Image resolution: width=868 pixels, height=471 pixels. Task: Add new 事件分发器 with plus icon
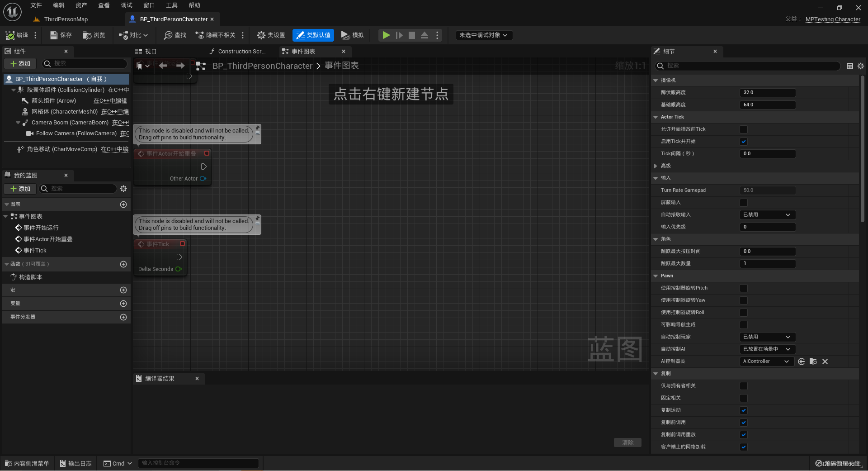123,317
